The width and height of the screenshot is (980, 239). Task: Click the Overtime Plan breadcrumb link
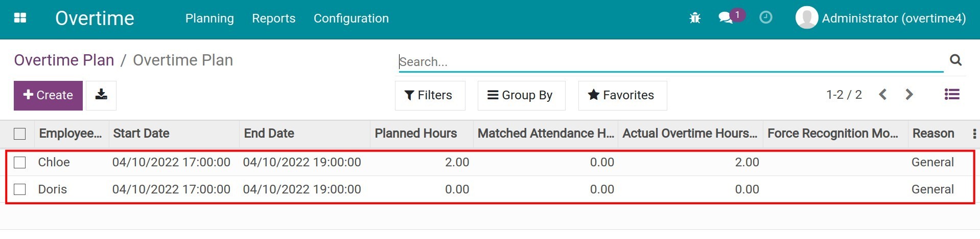(64, 60)
